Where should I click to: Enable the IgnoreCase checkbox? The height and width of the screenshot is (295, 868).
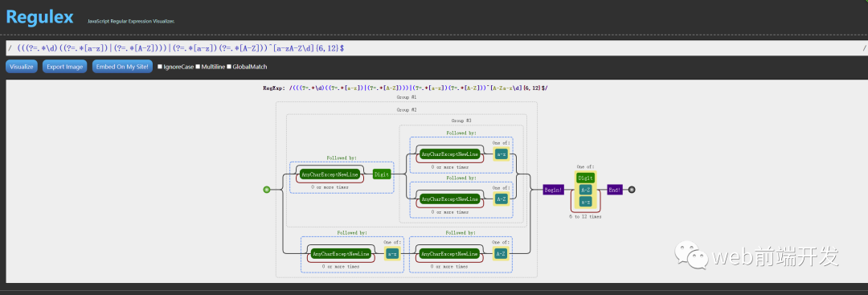(x=160, y=67)
